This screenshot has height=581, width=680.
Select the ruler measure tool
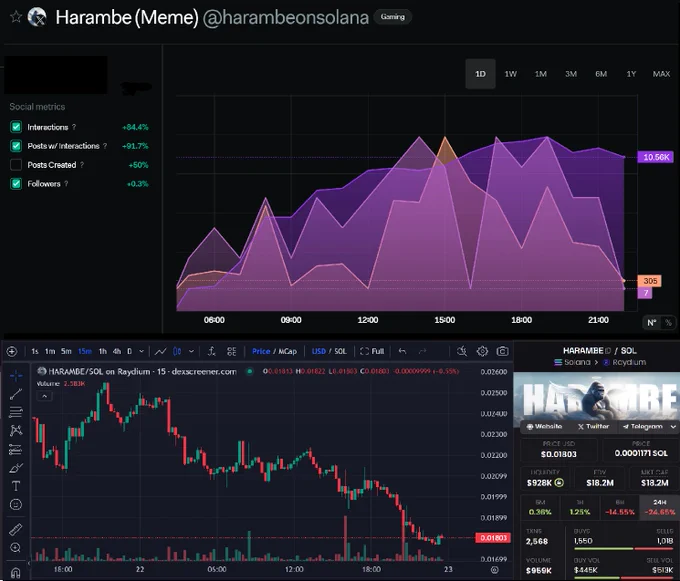[16, 529]
